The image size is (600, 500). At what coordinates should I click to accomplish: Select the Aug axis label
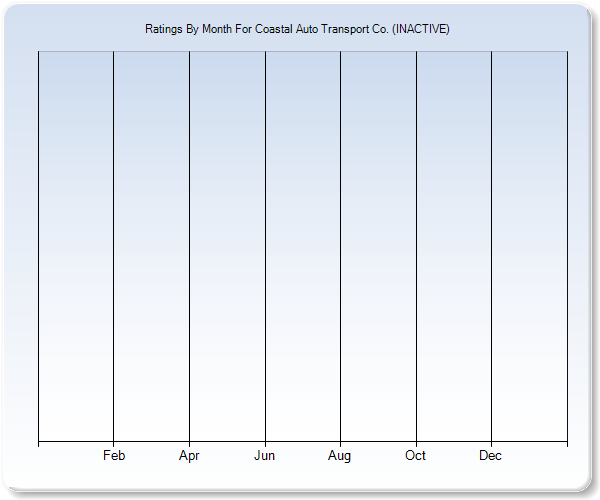(x=339, y=456)
